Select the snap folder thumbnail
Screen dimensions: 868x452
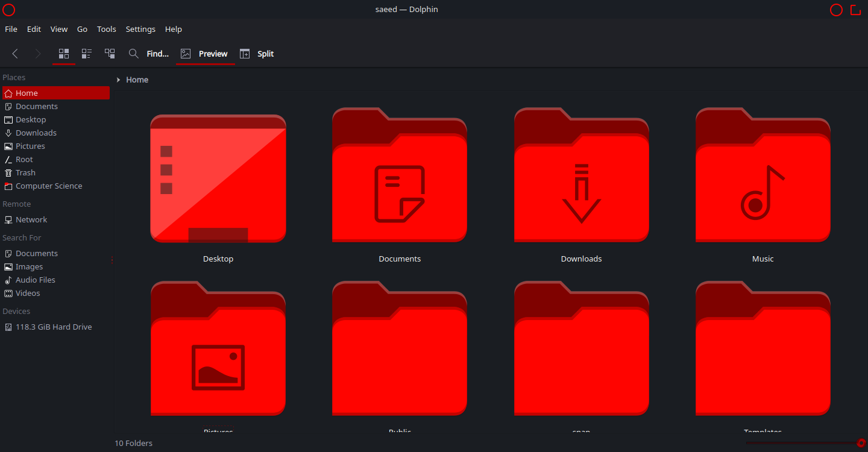(582, 348)
